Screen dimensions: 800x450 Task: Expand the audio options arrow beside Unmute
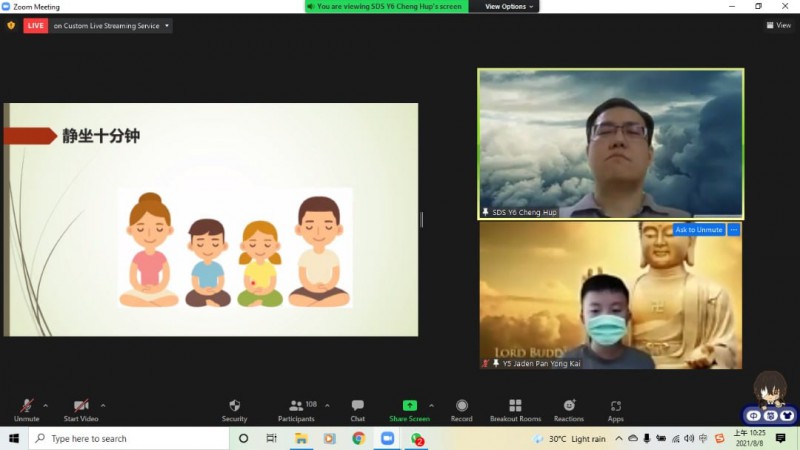point(45,405)
